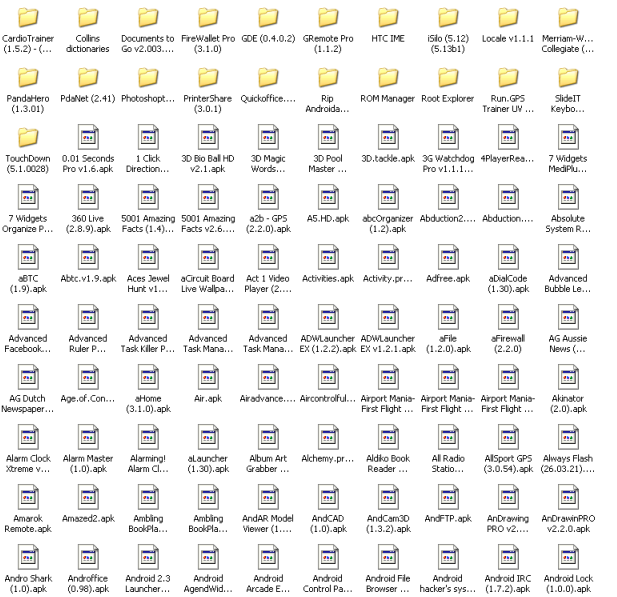Click the 'Aces Jewel Hunt' file label
Viewport: 617px width, 597px height.
click(x=148, y=283)
